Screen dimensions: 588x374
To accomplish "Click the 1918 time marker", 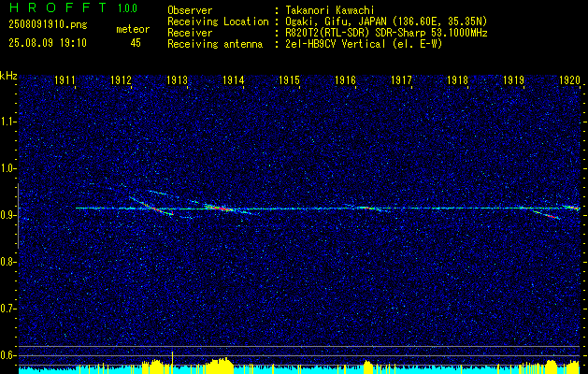I will 457,79.
